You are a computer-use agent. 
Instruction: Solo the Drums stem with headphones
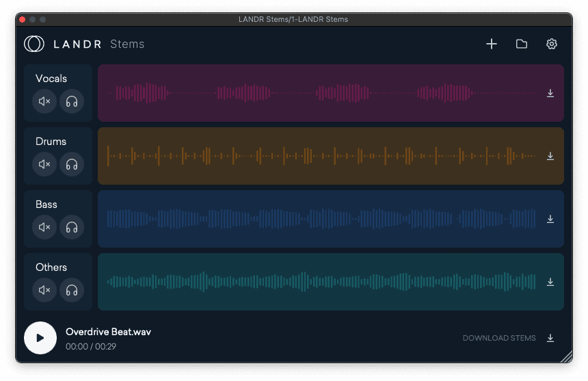click(72, 165)
